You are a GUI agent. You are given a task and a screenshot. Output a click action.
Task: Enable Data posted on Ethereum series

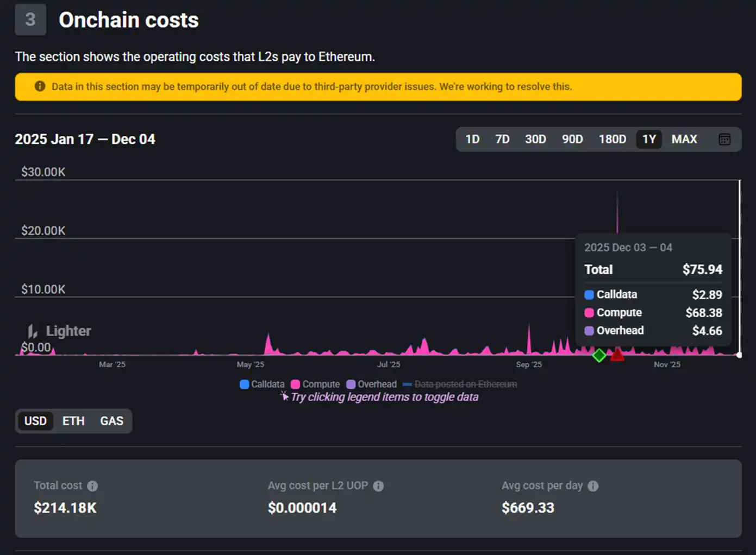[x=460, y=384]
